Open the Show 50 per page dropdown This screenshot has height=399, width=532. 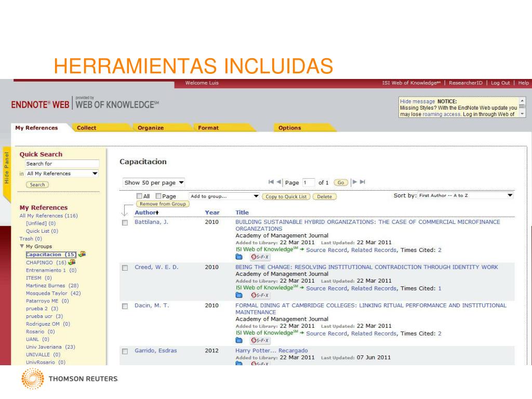tap(154, 182)
